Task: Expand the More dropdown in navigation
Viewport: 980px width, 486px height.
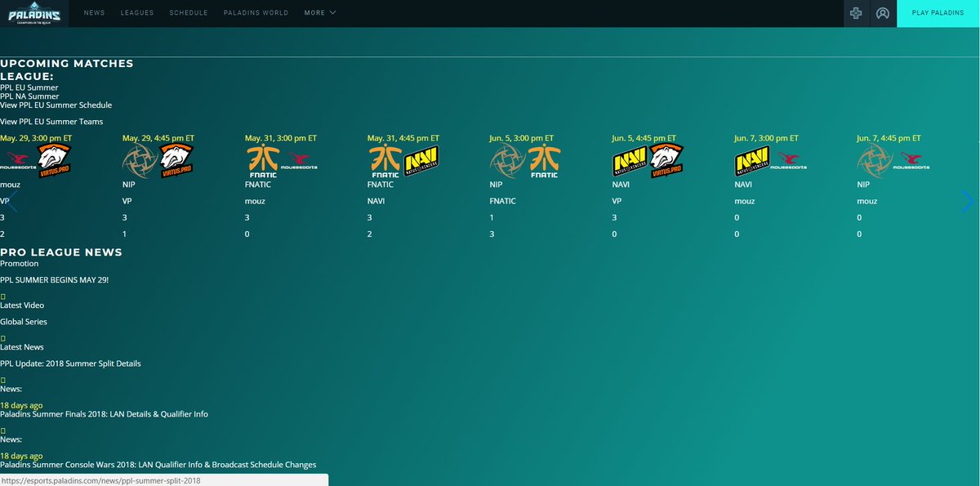Action: 320,13
